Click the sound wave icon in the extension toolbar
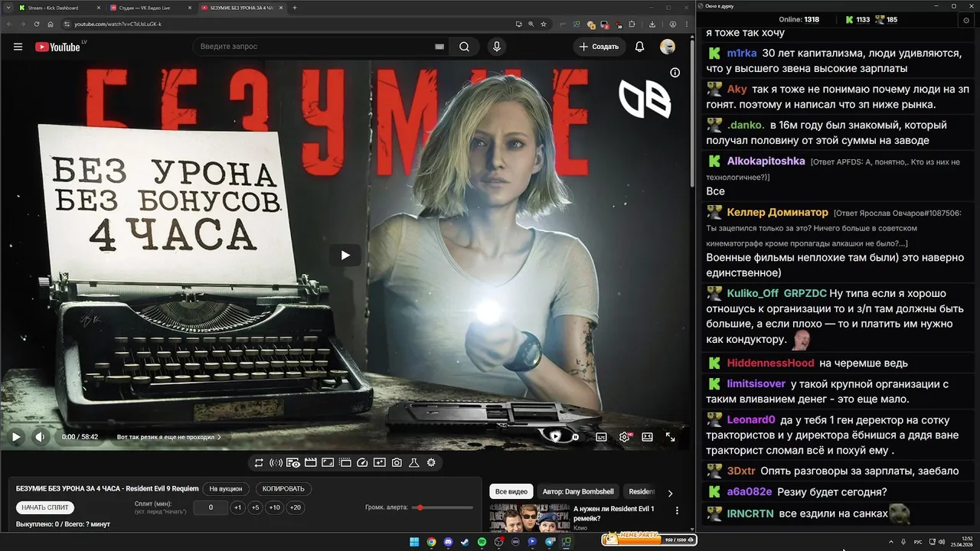The image size is (980, 551). point(276,462)
